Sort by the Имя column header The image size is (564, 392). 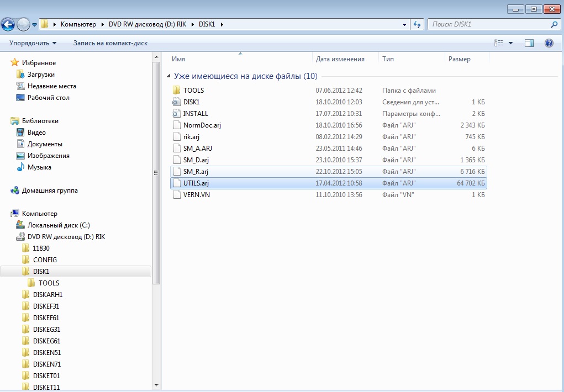(x=240, y=59)
